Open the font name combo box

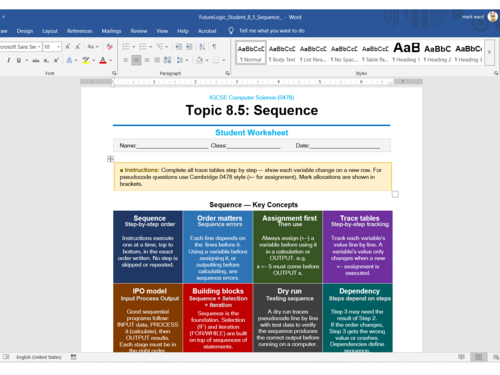pyautogui.click(x=20, y=47)
